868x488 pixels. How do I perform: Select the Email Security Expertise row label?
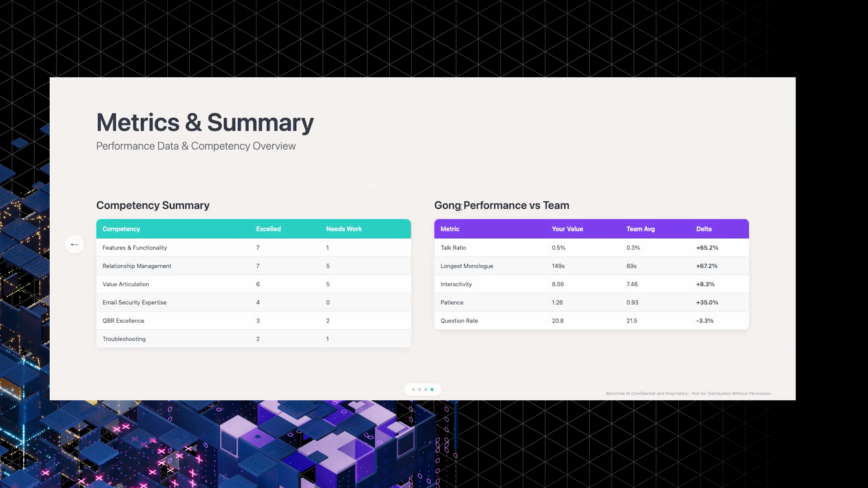pos(134,302)
